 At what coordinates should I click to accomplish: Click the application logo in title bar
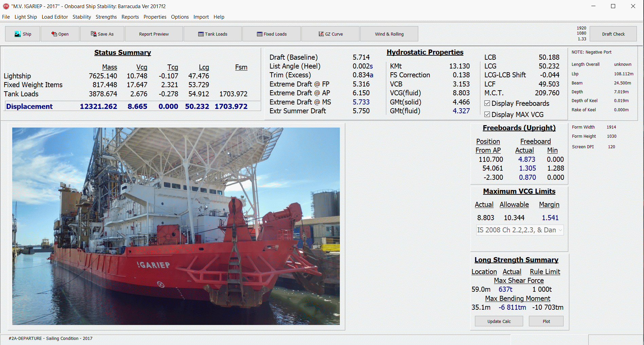(x=6, y=6)
